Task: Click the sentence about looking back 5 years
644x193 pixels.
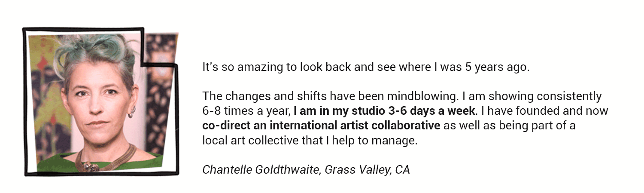Action: point(365,67)
